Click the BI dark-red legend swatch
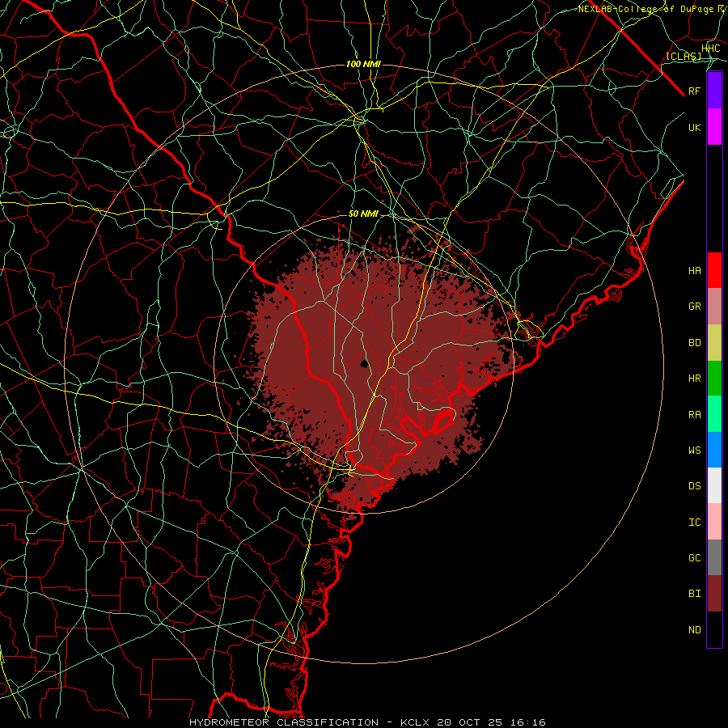 tap(714, 594)
